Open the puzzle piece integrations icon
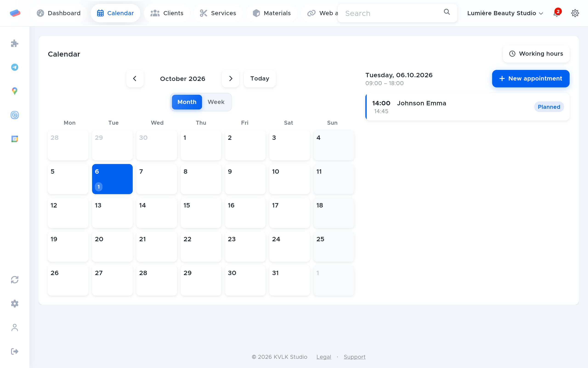Image resolution: width=588 pixels, height=368 pixels. pyautogui.click(x=14, y=43)
